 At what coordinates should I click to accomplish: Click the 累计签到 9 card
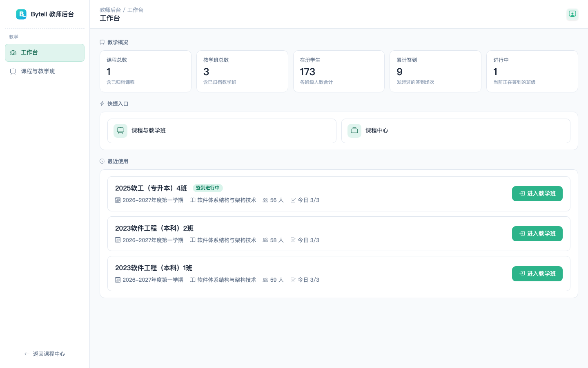pyautogui.click(x=435, y=71)
